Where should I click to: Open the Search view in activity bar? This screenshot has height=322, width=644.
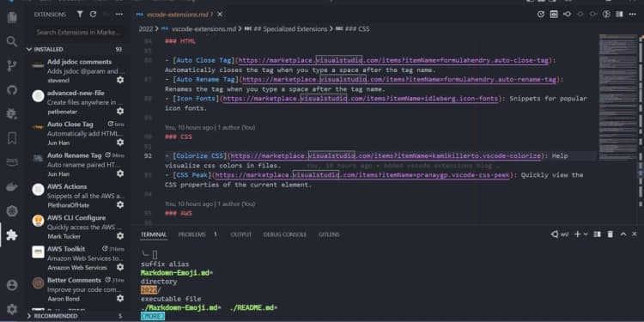tap(12, 41)
